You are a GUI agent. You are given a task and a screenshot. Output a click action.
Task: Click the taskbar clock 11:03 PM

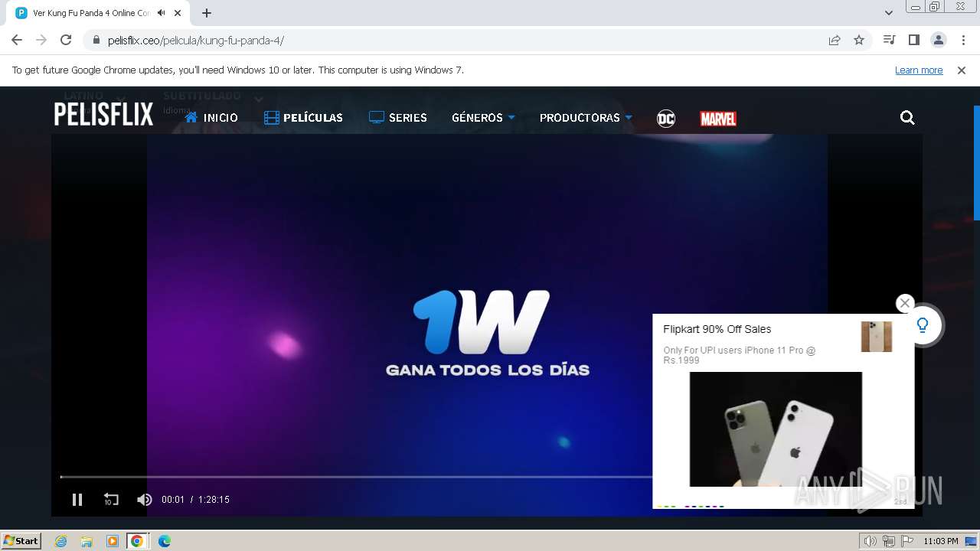point(940,541)
